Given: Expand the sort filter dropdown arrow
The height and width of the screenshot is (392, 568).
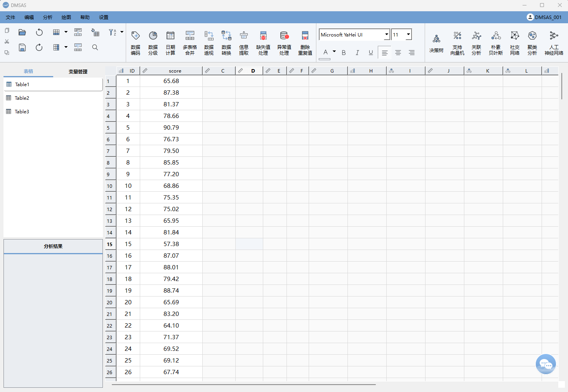Looking at the screenshot, I should click(122, 32).
